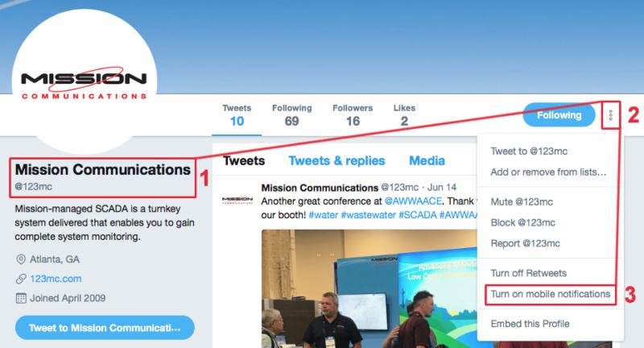Click the link icon beside 123mc.com
This screenshot has height=348, width=644.
pos(21,279)
